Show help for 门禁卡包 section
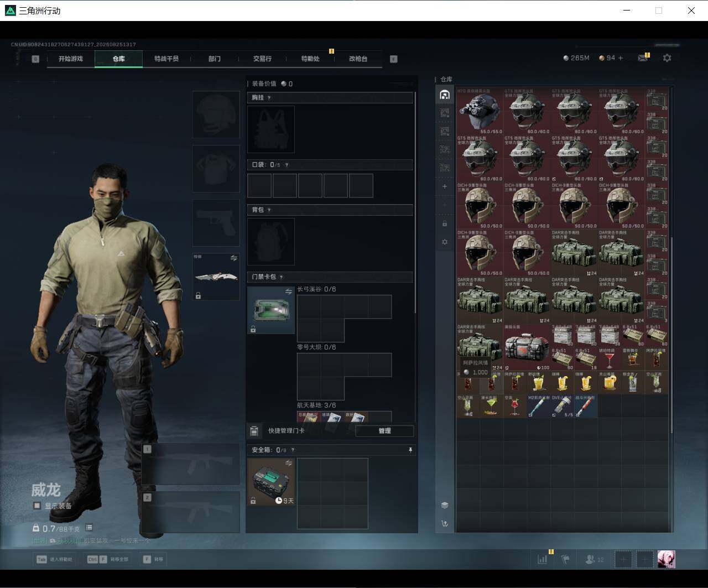The image size is (708, 588). 281,277
